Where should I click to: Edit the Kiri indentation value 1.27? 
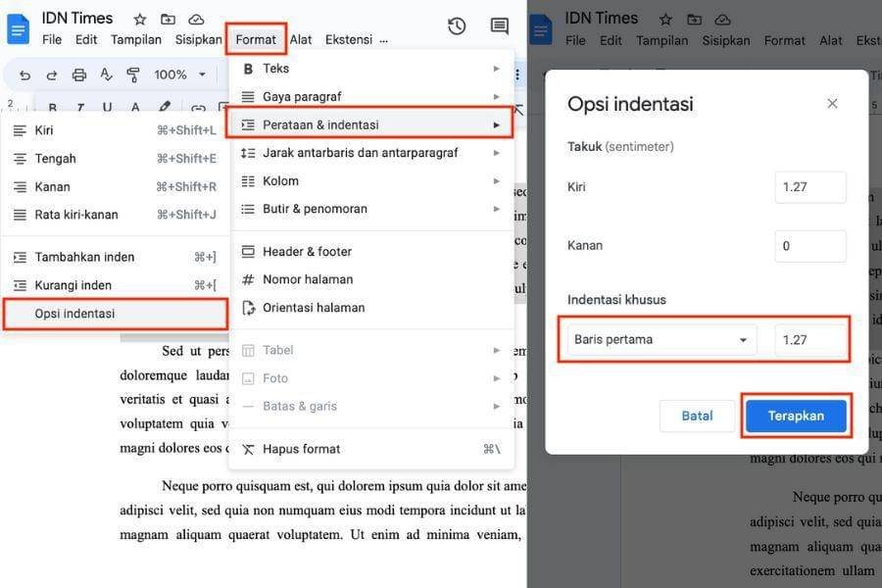point(810,186)
